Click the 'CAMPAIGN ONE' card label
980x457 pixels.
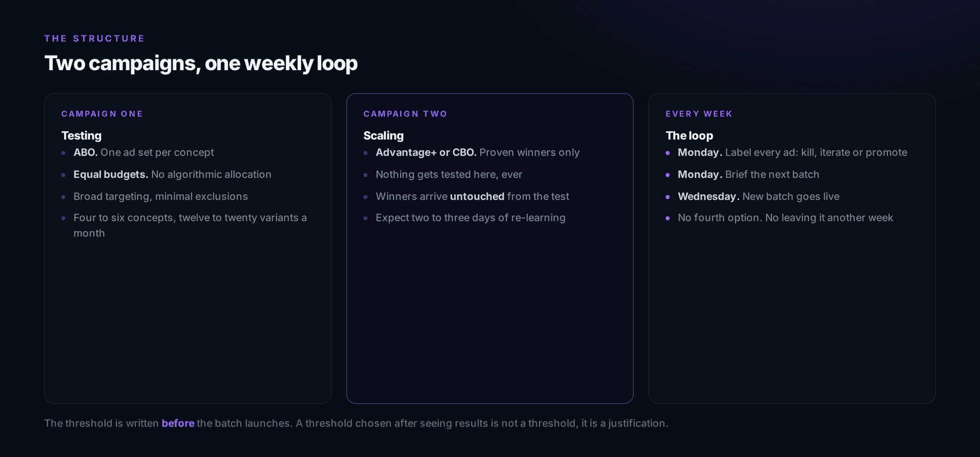[x=102, y=114]
